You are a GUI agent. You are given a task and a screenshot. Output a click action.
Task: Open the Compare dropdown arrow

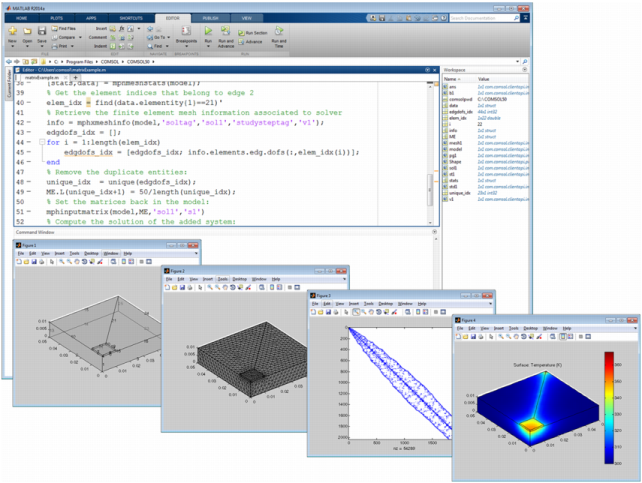tap(80, 37)
